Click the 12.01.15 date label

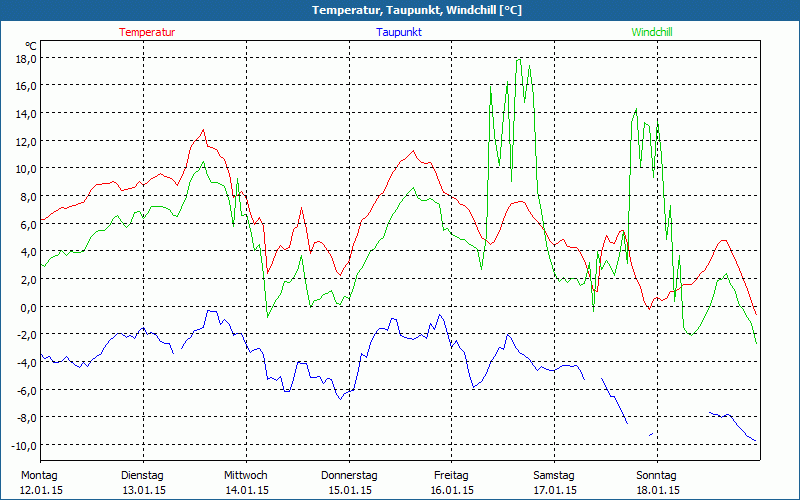coord(41,490)
